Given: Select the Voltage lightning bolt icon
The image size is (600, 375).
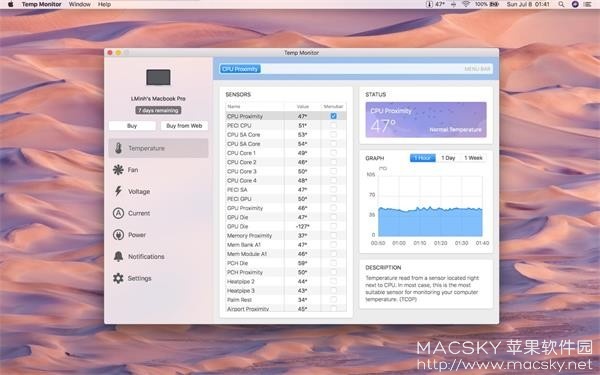Looking at the screenshot, I should (118, 191).
